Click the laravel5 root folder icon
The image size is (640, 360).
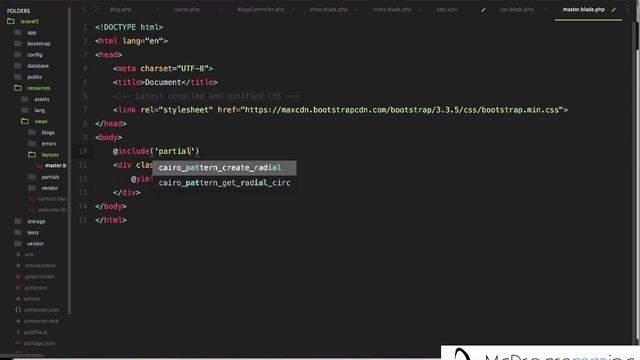click(11, 21)
